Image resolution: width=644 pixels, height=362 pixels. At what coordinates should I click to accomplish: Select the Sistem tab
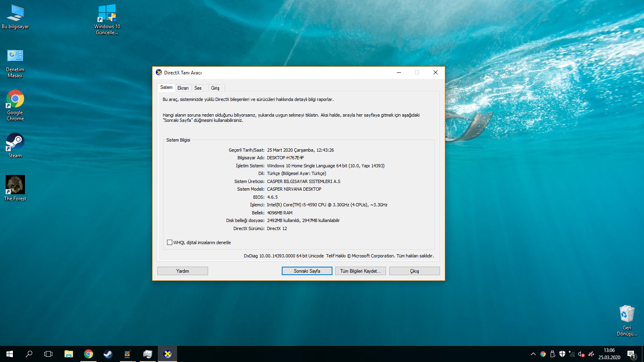click(x=166, y=87)
